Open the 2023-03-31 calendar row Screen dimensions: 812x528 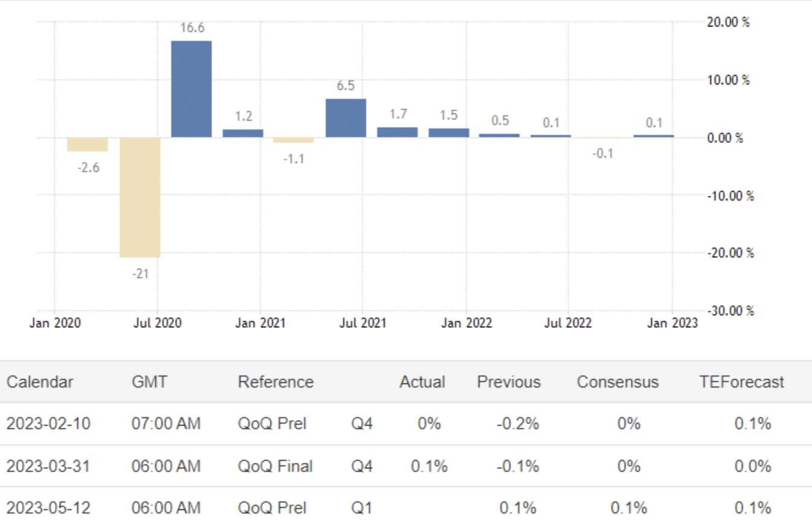point(48,466)
